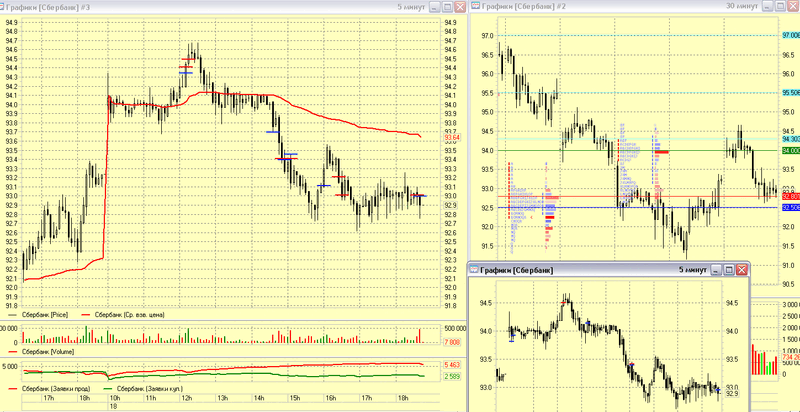This screenshot has height=412, width=800.
Task: Click the 10h time axis label
Action: [116, 397]
